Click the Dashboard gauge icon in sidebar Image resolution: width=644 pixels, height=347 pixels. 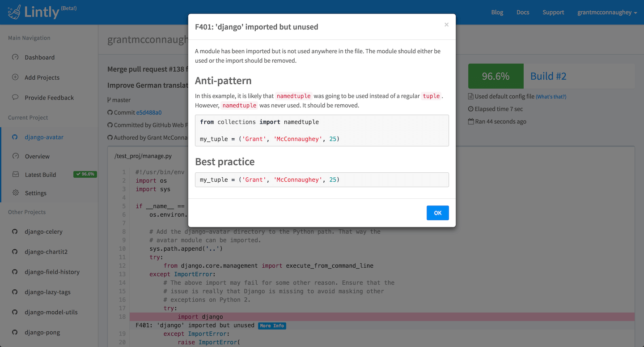tap(15, 57)
